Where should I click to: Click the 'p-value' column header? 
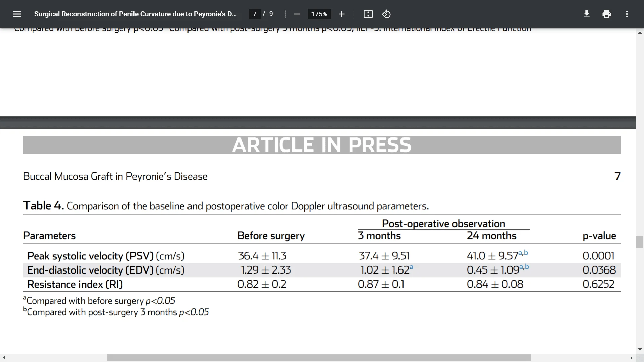pyautogui.click(x=599, y=236)
